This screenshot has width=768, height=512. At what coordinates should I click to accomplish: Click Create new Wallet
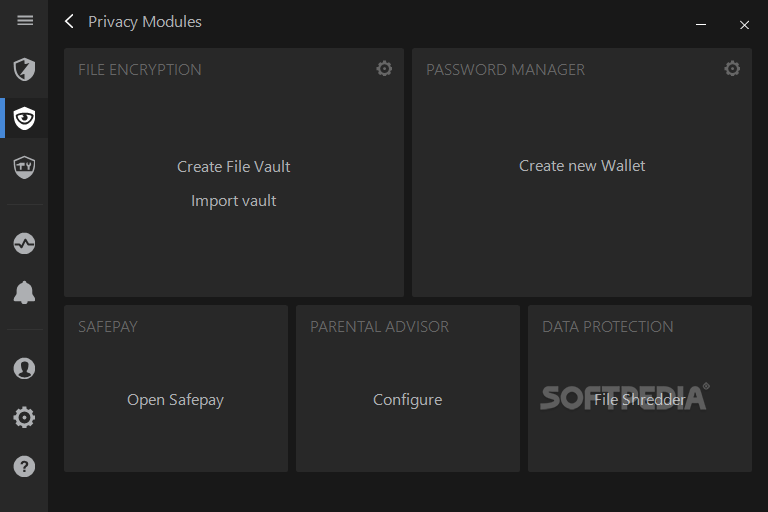pos(582,166)
